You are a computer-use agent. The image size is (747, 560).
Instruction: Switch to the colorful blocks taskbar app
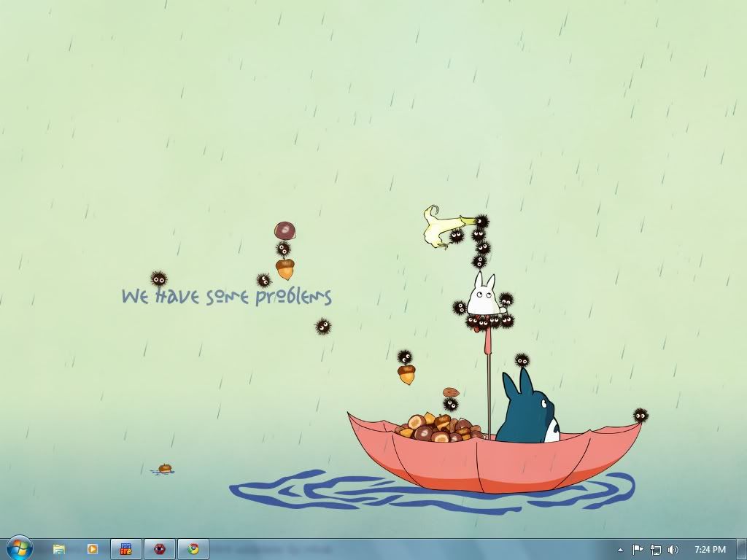(x=125, y=549)
